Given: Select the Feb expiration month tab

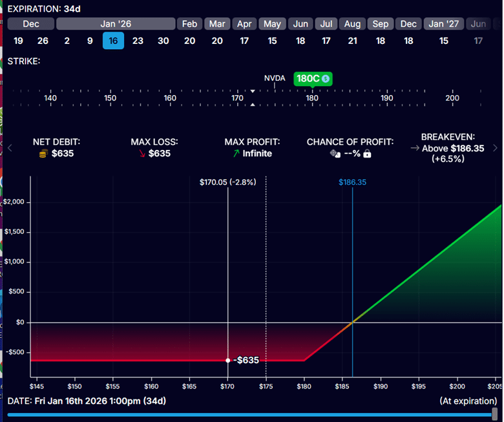Looking at the screenshot, I should pos(189,24).
